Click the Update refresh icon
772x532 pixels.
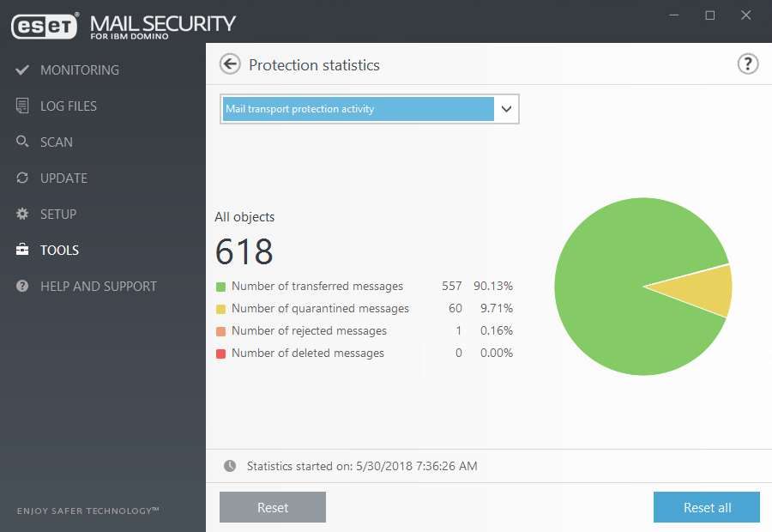[x=22, y=178]
